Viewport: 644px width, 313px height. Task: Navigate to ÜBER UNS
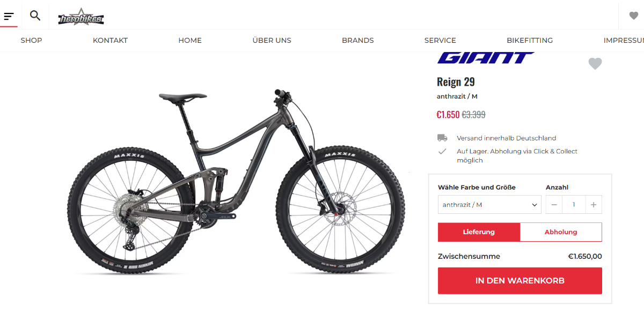[272, 40]
